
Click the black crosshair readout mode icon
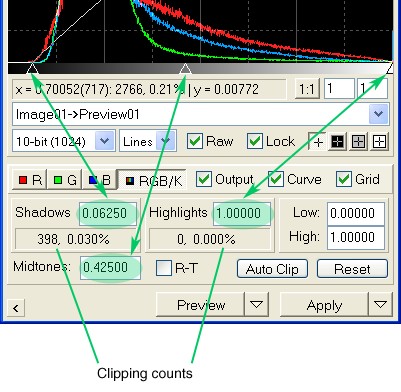[x=337, y=142]
